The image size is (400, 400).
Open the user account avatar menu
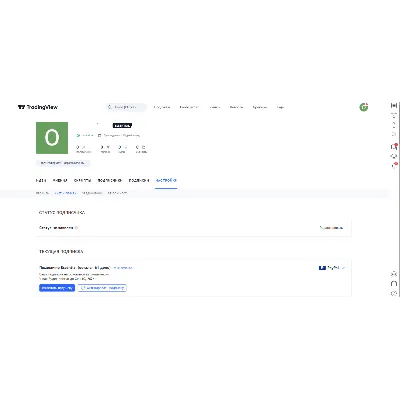(364, 107)
